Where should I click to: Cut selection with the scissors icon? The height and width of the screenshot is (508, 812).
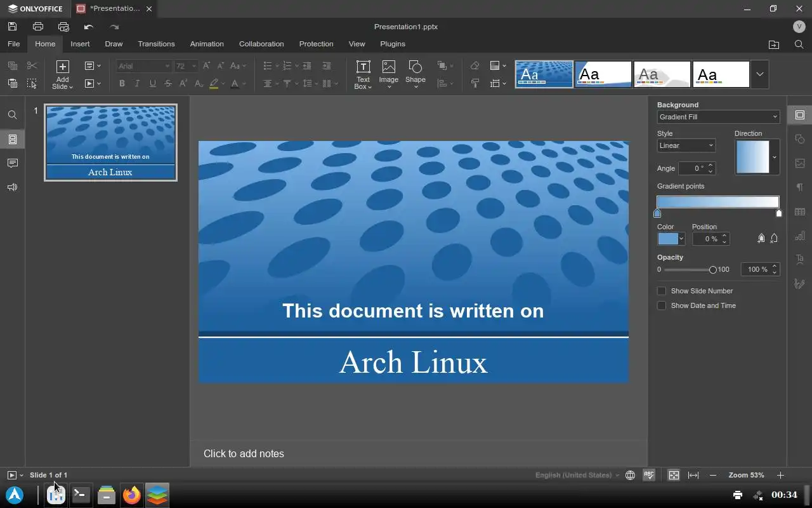[32, 65]
